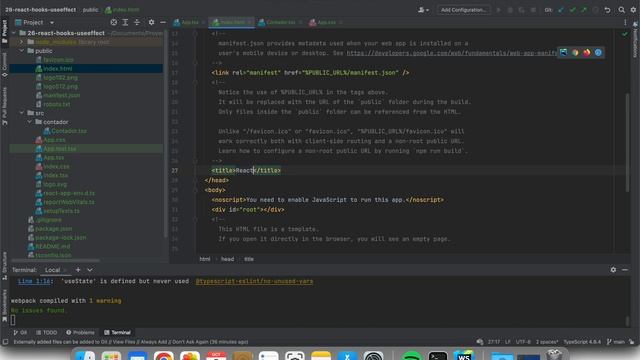Open Spotify from the dock

pyautogui.click(x=411, y=356)
